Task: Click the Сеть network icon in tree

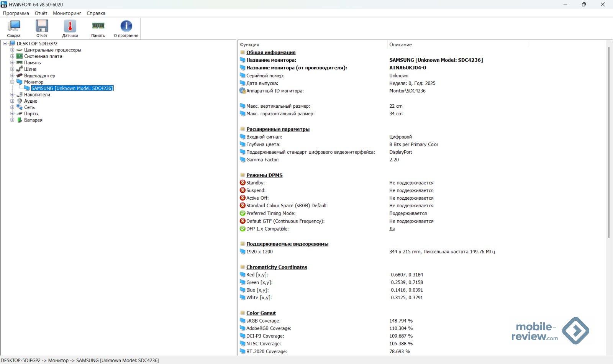Action: 20,107
